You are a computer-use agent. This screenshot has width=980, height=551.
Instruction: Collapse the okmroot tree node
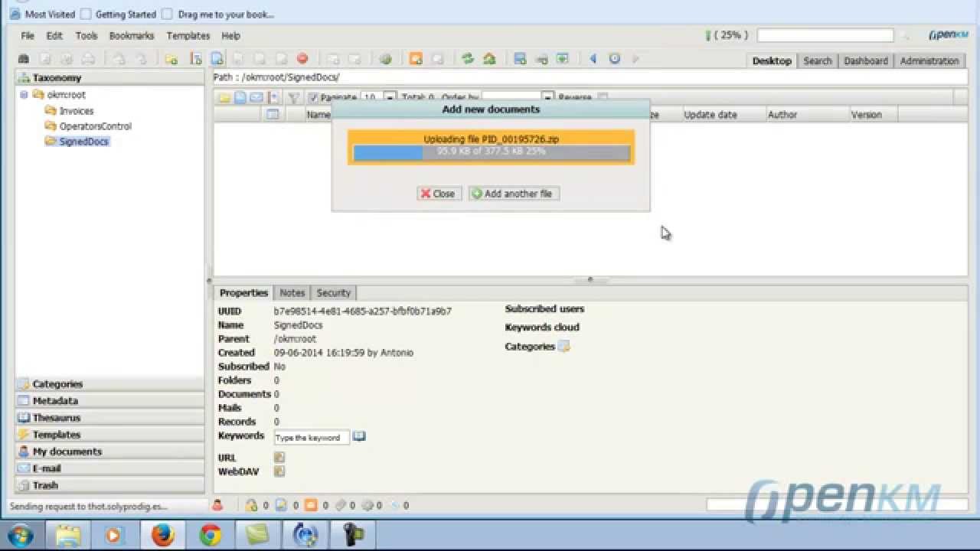(24, 95)
